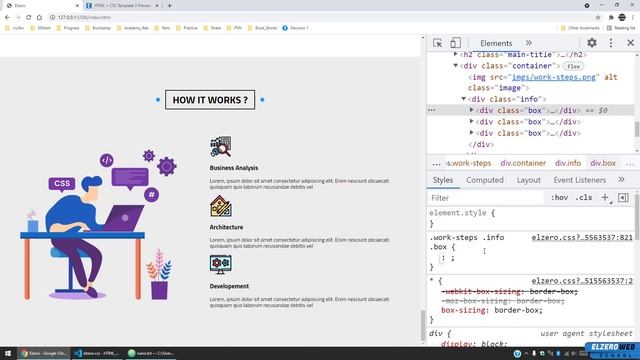Open node actions ellipsis beside selected box
This screenshot has width=640, height=360.
431,110
